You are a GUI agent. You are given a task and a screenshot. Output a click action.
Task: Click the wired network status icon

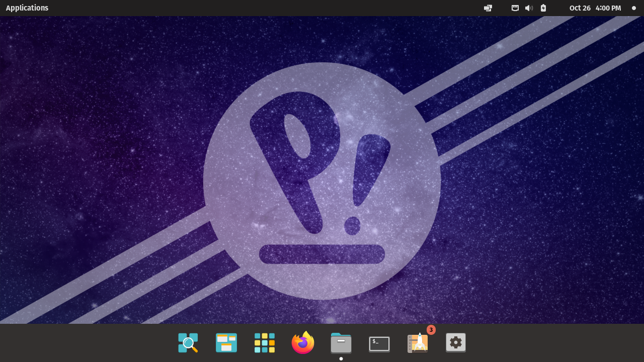(515, 8)
